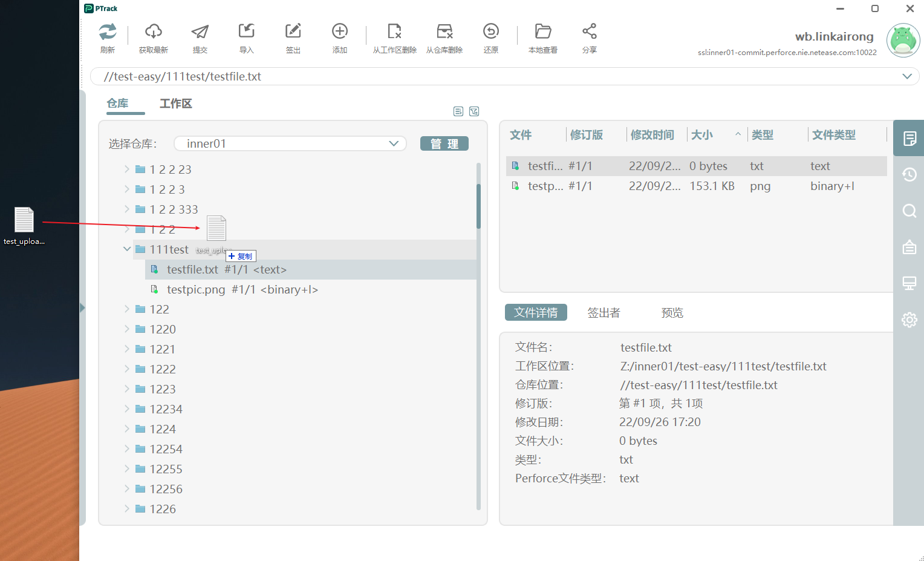Viewport: 924px width, 561px height.
Task: Open the document sidebar icon
Action: point(909,139)
